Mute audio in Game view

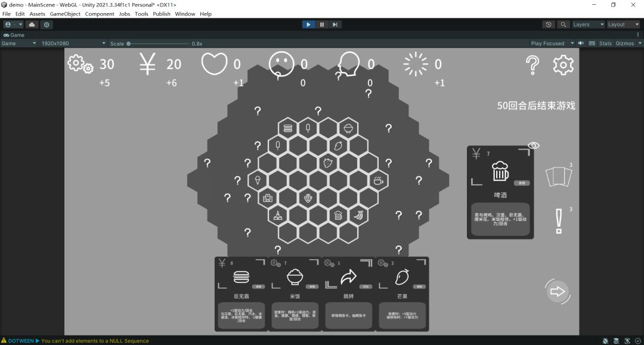(x=581, y=43)
